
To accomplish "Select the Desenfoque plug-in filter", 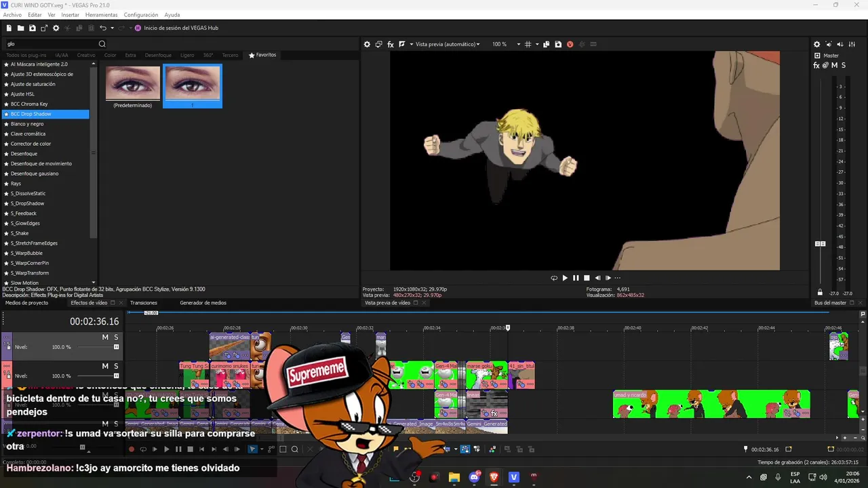I will point(158,55).
